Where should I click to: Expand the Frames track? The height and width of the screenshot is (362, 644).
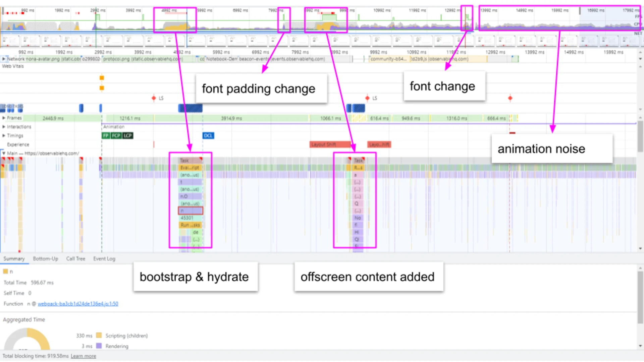4,118
